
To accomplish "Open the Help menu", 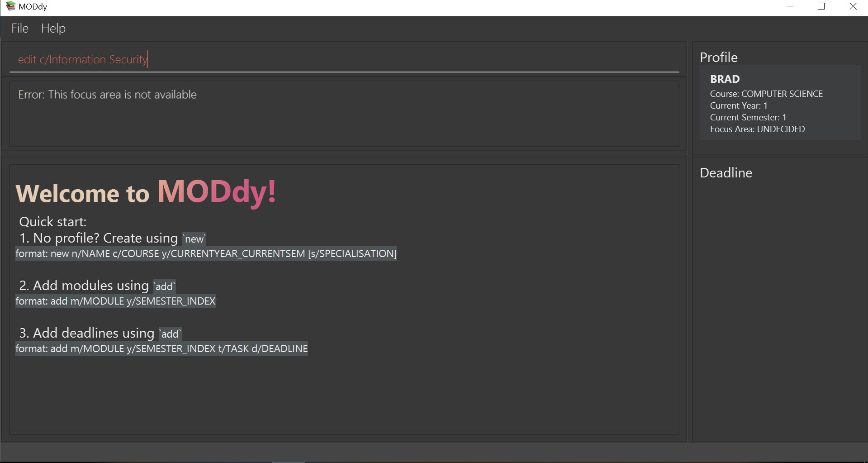I will coord(53,29).
